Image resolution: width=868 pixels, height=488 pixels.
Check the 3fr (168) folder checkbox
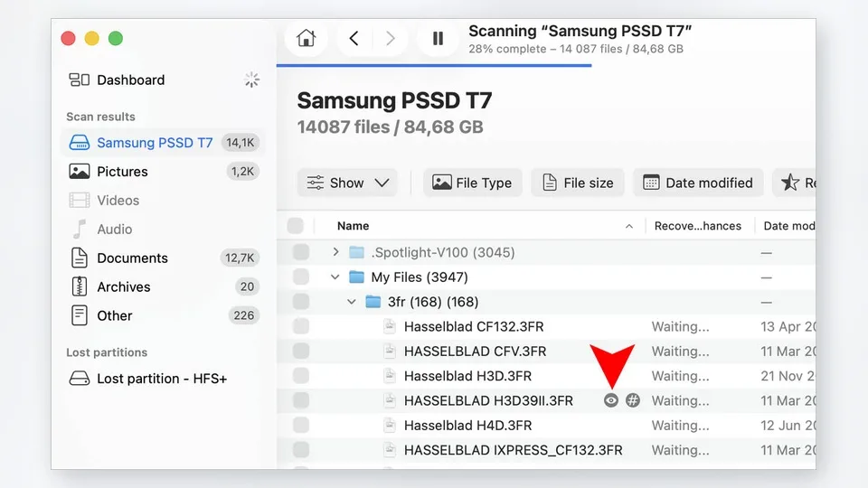[x=301, y=302]
